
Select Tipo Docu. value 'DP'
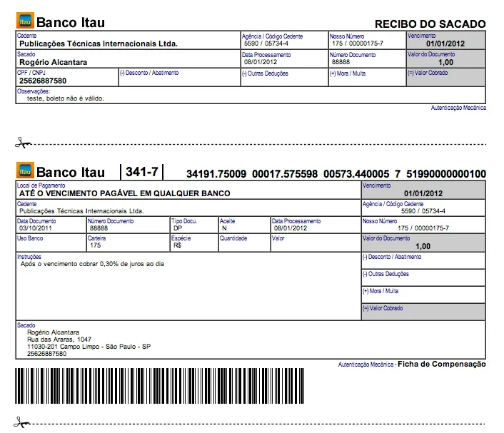click(x=178, y=228)
